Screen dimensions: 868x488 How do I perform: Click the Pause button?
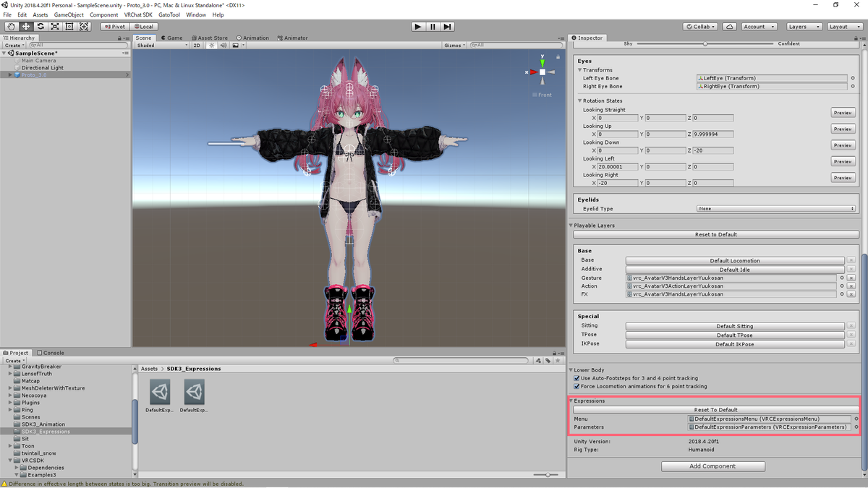(x=433, y=27)
